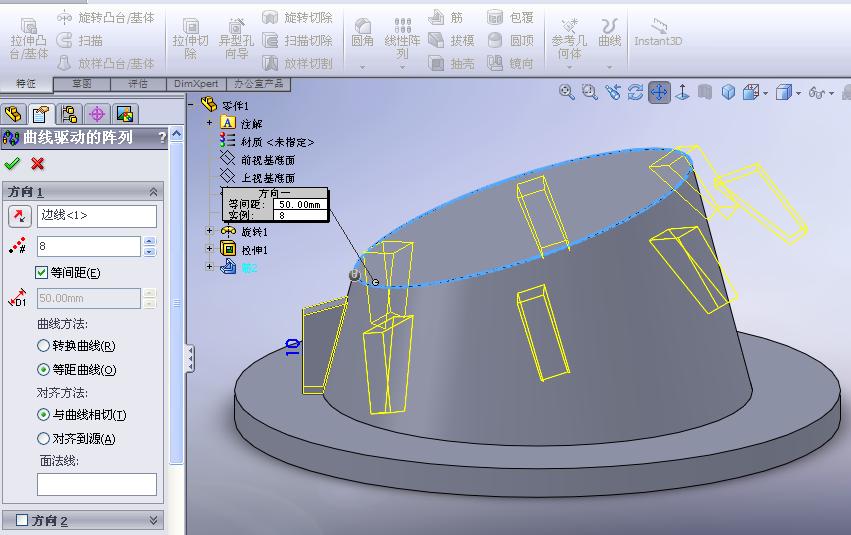This screenshot has height=535, width=851.
Task: Select the 对齐到源(A) radio option
Action: (x=43, y=438)
